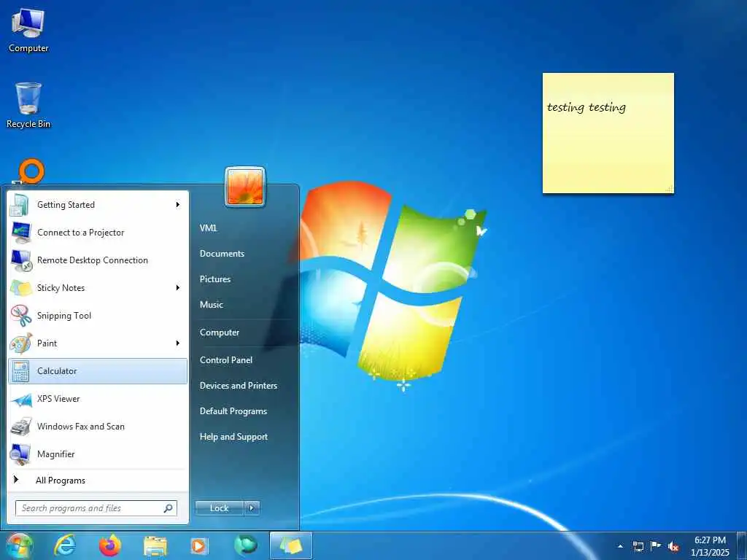
Task: Open Help and Support
Action: (x=233, y=437)
